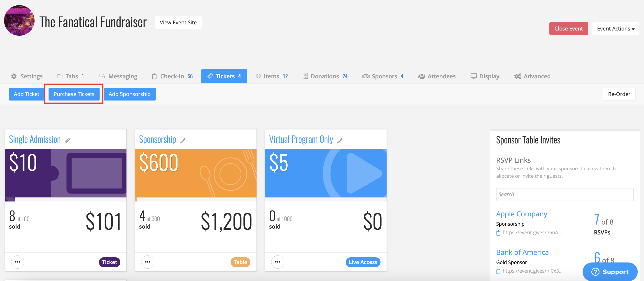Expand the Event Actions dropdown

[616, 28]
